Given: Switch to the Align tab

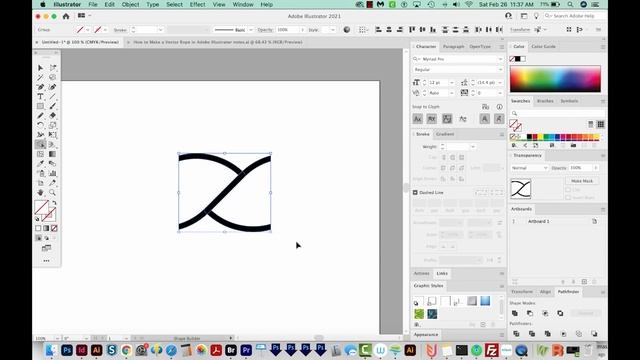Looking at the screenshot, I should tap(545, 292).
